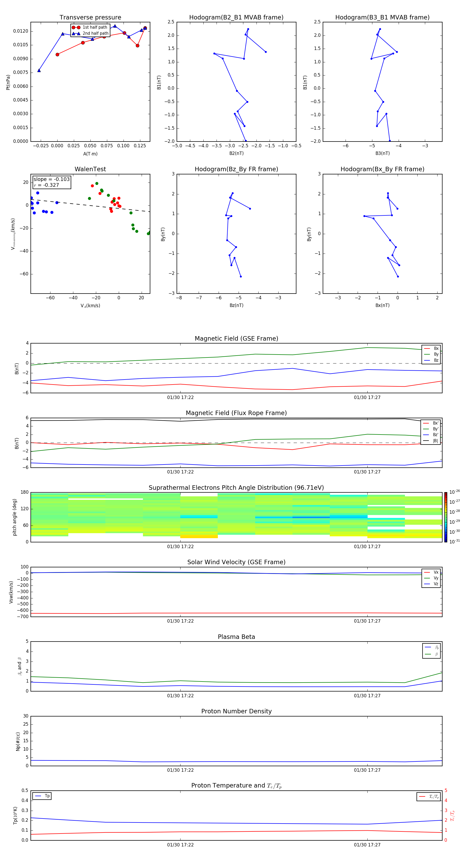473x868 pixels.
Task: Click 'Bz(nT)' x-axis label
Action: click(x=236, y=305)
